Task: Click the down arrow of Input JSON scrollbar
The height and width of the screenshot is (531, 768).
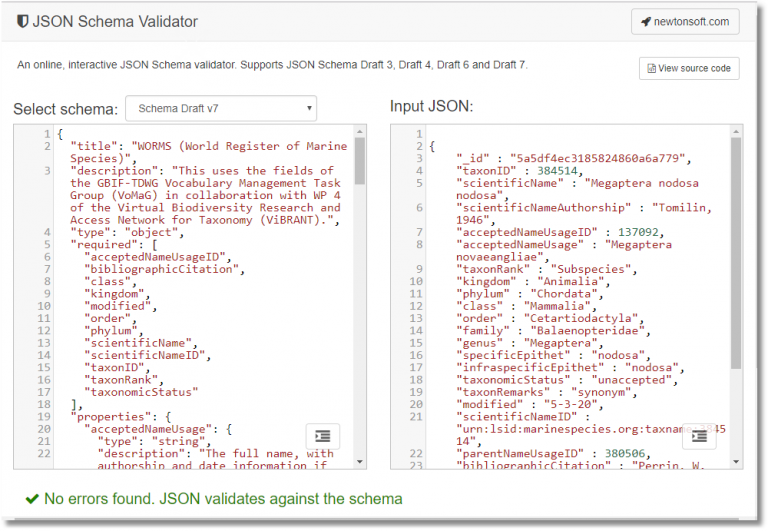Action: [736, 463]
